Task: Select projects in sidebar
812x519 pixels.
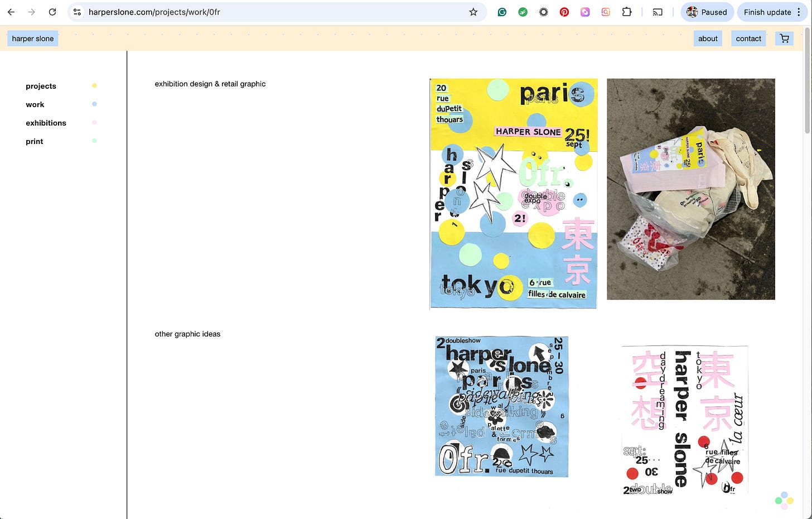Action: pos(41,86)
